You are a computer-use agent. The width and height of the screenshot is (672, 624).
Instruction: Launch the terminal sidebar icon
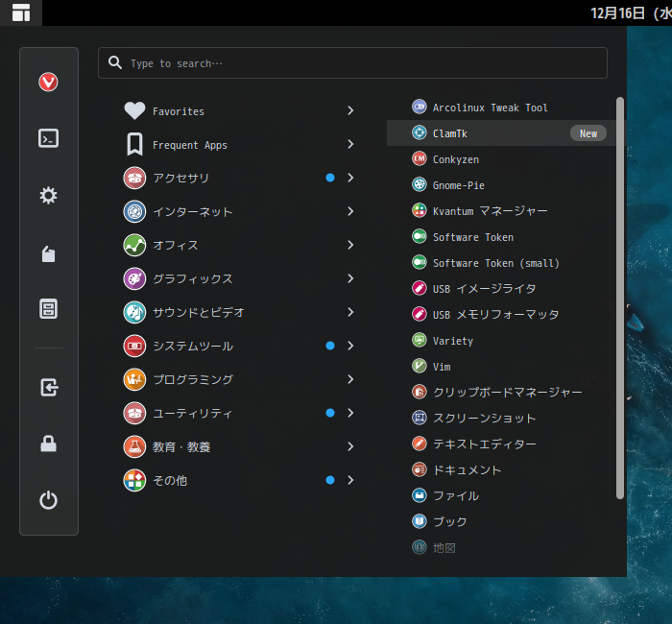(48, 138)
